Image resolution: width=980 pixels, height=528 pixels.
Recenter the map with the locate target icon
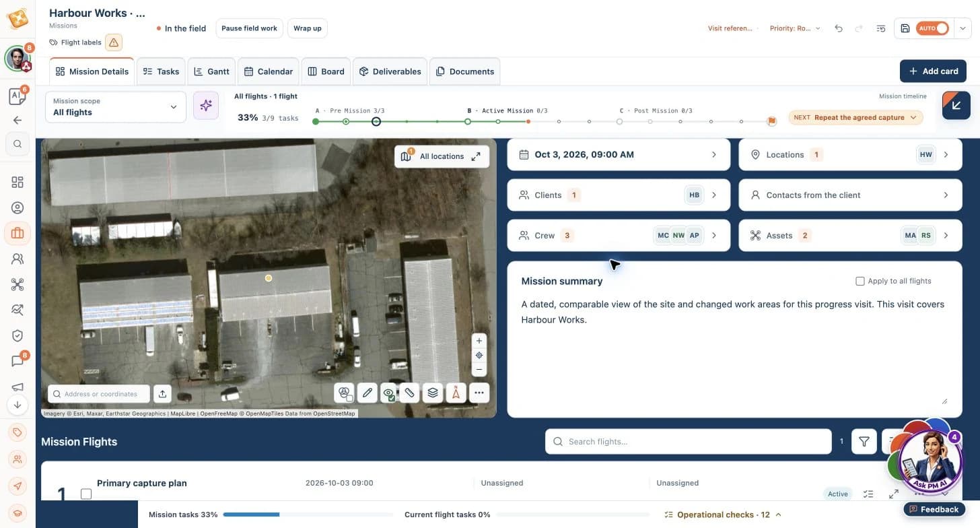(x=479, y=355)
